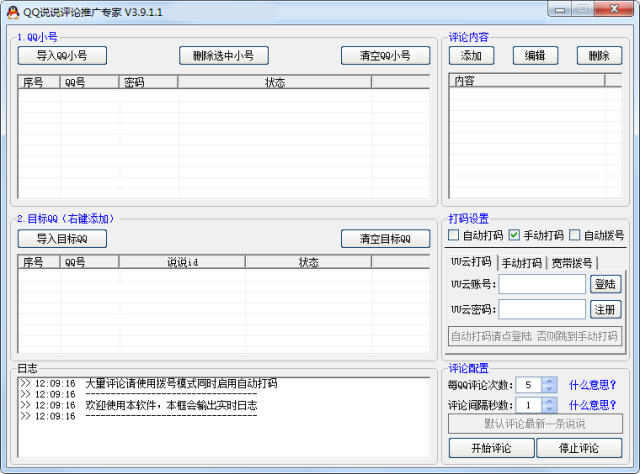Click the 注册 button
Viewport: 640px width, 474px height.
click(x=606, y=309)
